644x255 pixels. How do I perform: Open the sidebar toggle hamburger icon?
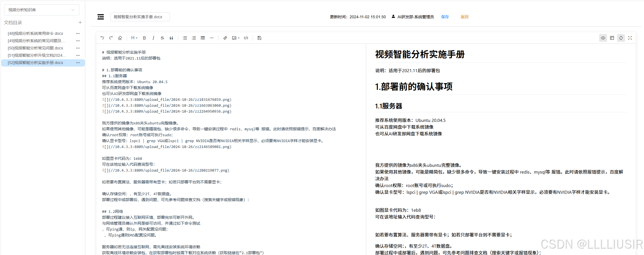point(101,17)
